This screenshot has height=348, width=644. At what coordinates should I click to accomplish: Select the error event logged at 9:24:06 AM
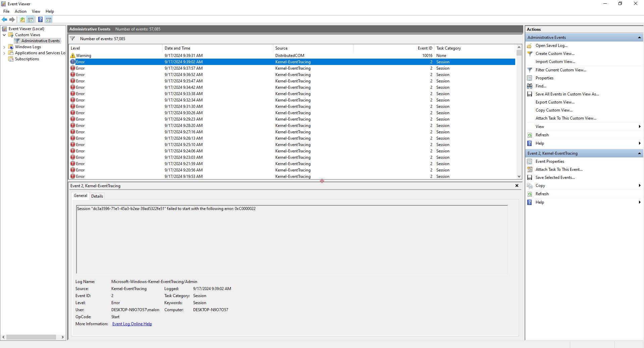point(292,151)
